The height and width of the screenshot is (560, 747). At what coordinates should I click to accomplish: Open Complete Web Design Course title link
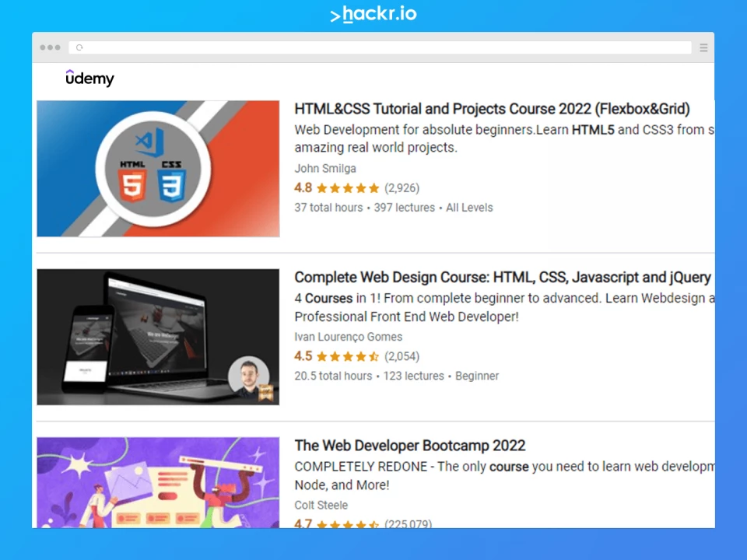point(502,277)
